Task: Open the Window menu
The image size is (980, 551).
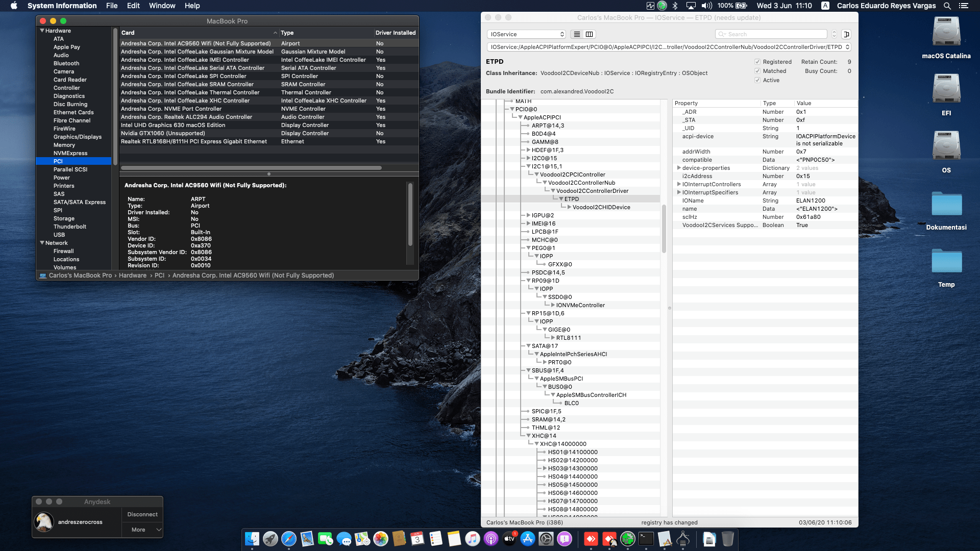Action: [162, 6]
